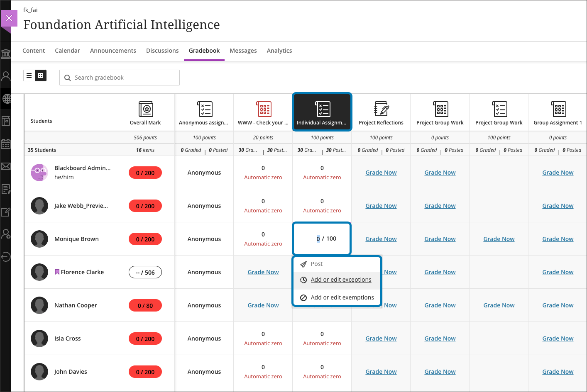Viewport: 587px width, 392px height.
Task: Click Florence Clarke's overall grade pill
Action: click(x=145, y=273)
